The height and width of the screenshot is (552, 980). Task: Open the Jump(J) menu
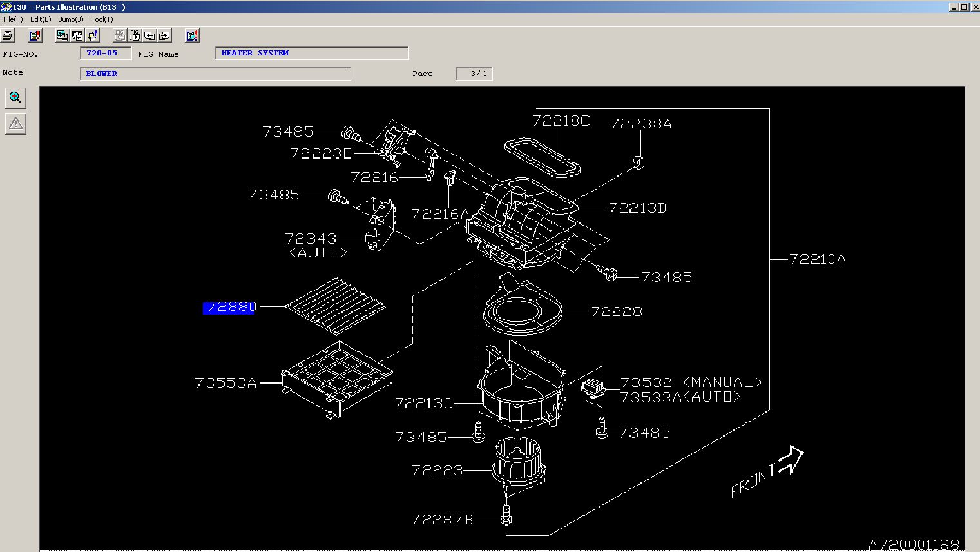coord(71,19)
